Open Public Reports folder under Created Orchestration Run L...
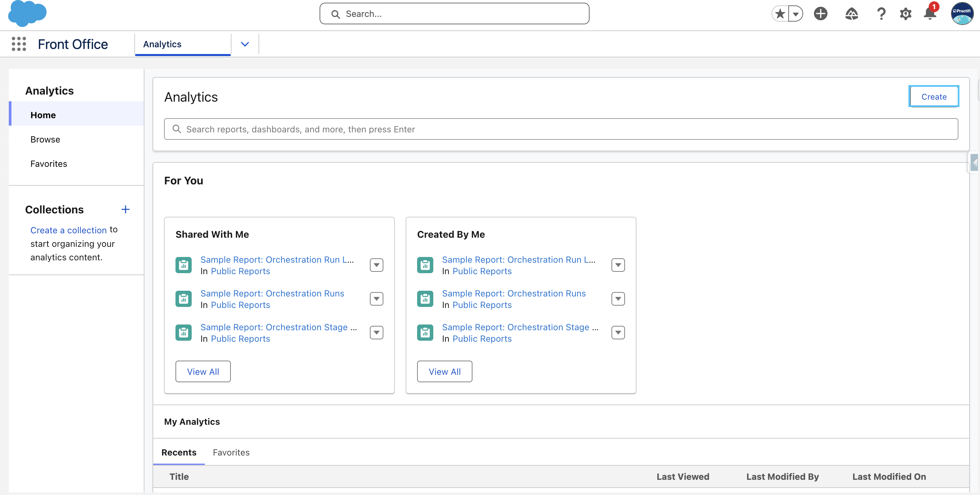Viewport: 980px width, 495px height. click(x=482, y=271)
